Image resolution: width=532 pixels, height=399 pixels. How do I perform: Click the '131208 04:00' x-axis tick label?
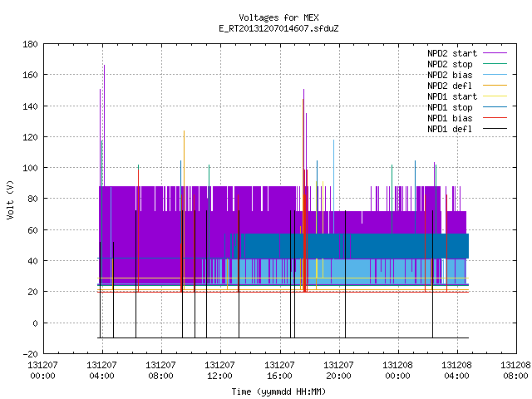456,371
